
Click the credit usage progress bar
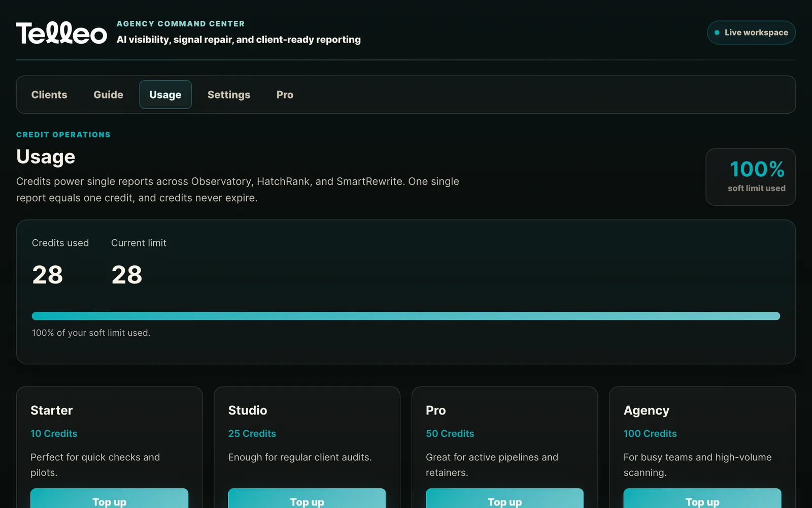[x=406, y=316]
